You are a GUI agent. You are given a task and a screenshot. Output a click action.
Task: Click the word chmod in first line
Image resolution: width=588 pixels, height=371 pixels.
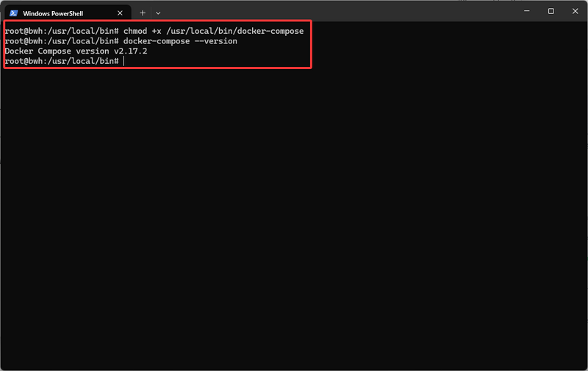click(x=135, y=31)
